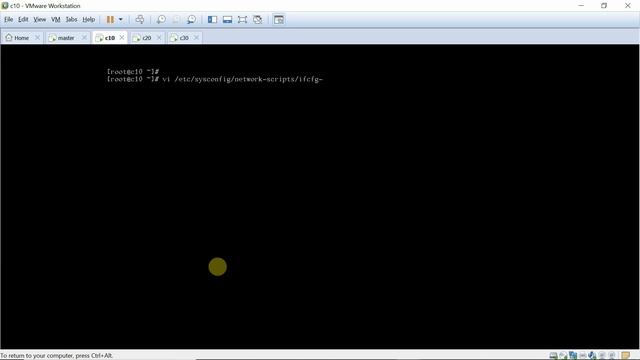Open the VM menu

56,19
